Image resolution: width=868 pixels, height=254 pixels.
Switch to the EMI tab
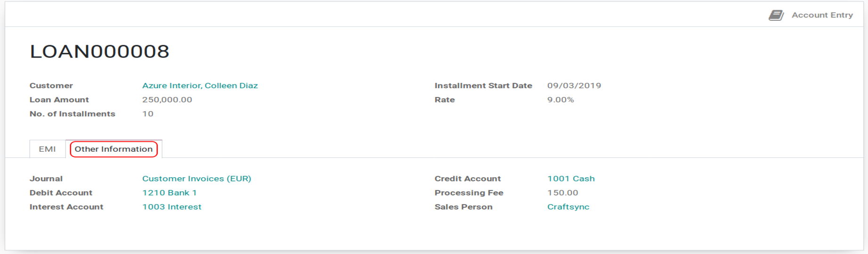click(47, 149)
